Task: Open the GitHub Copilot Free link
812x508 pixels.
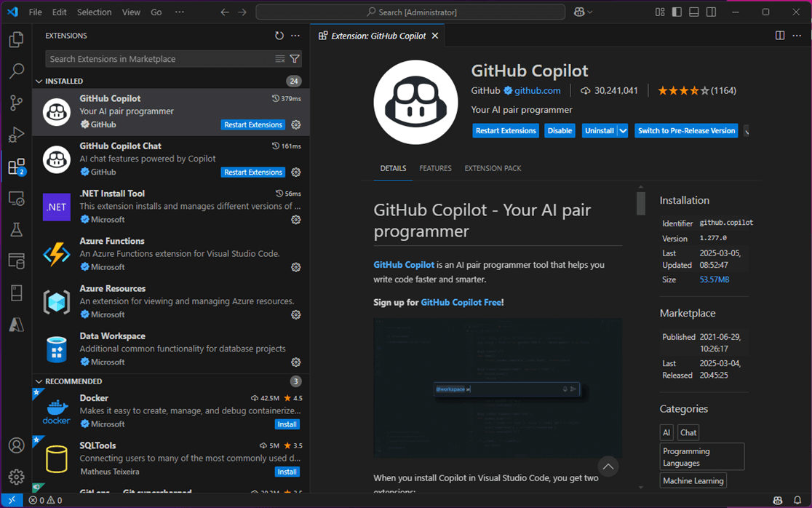Action: [461, 303]
